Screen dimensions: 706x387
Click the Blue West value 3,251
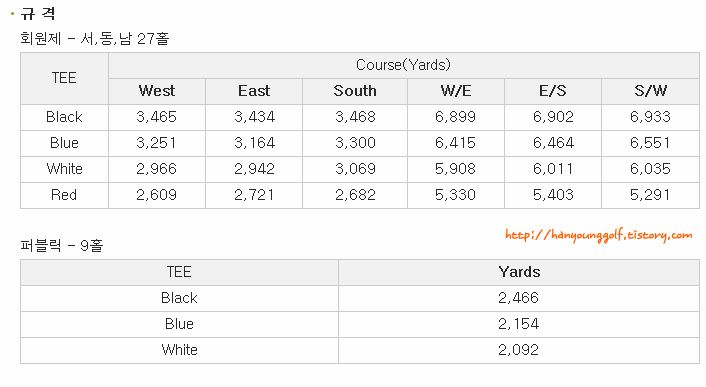point(157,144)
